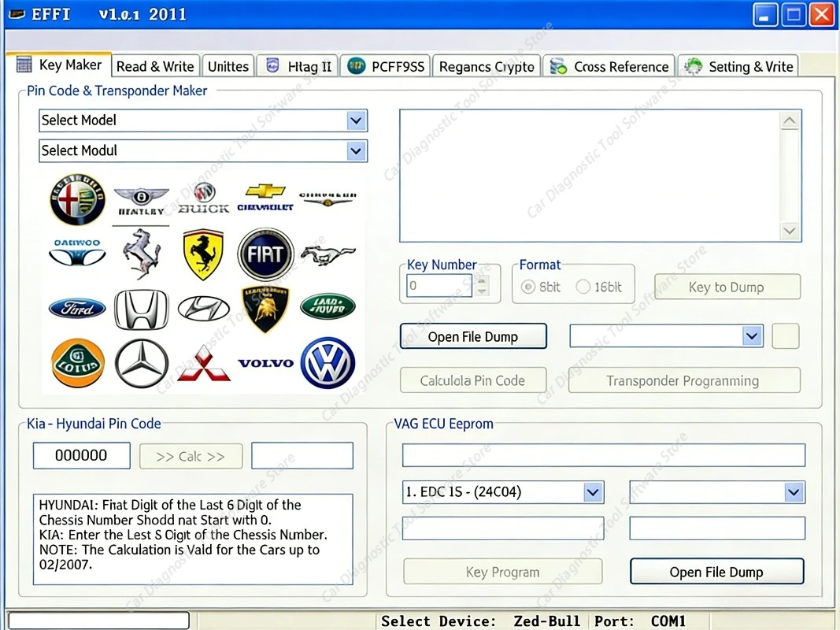
Task: Switch to Htag II tab
Action: 298,66
